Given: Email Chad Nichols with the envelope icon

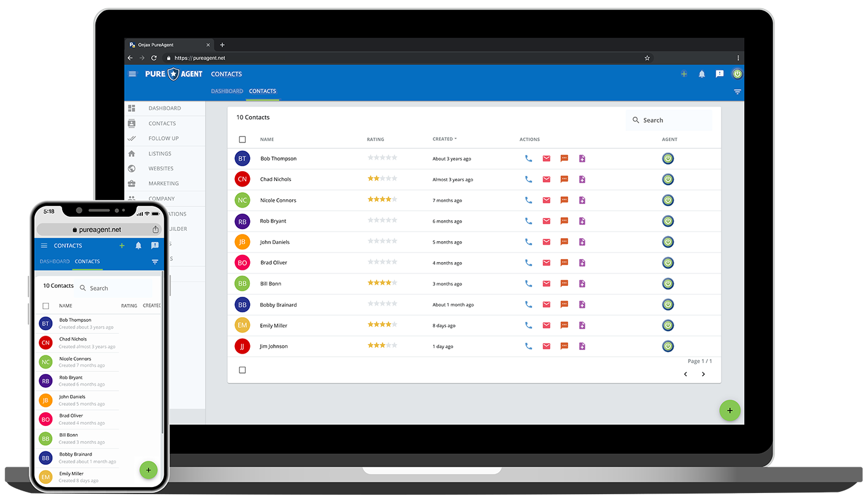Looking at the screenshot, I should pos(546,179).
